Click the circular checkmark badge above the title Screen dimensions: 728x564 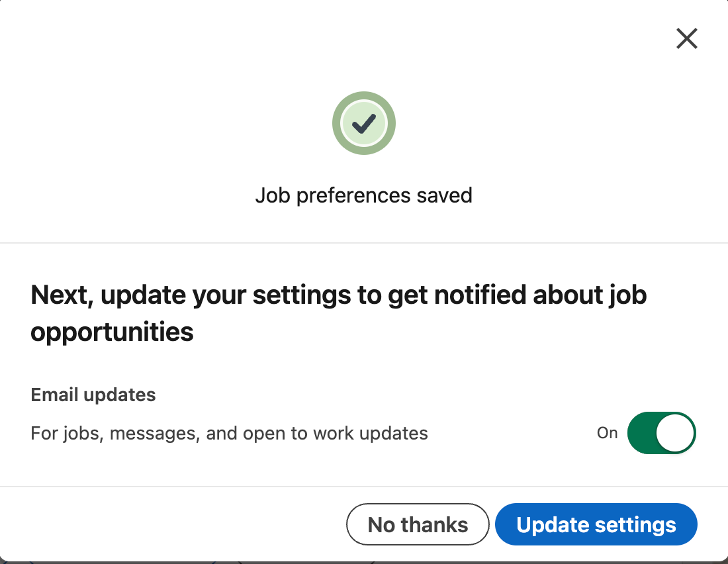pyautogui.click(x=363, y=123)
